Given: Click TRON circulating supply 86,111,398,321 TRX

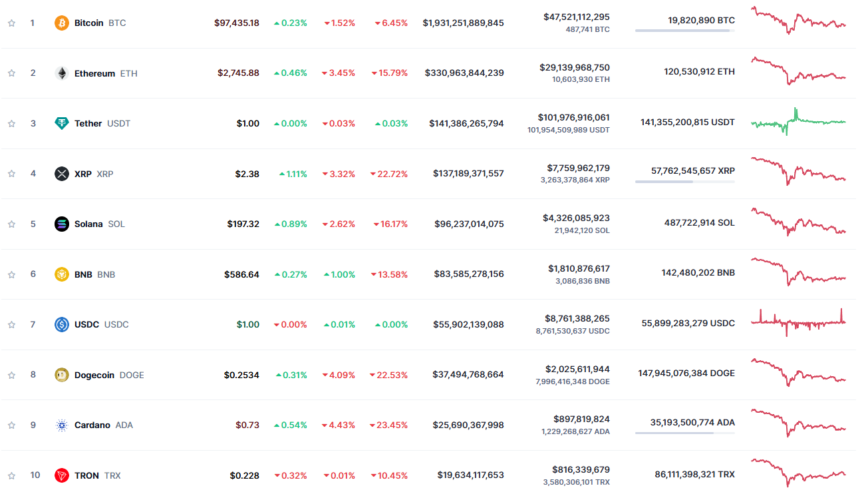Looking at the screenshot, I should 695,475.
